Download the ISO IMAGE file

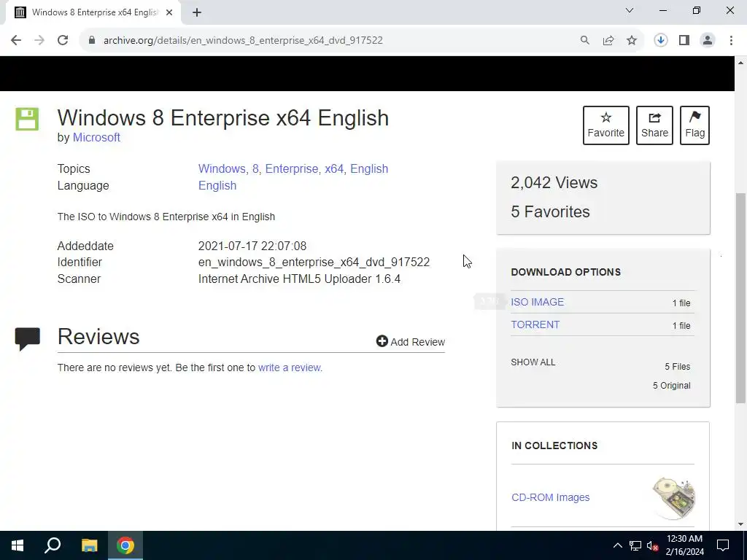(x=538, y=302)
